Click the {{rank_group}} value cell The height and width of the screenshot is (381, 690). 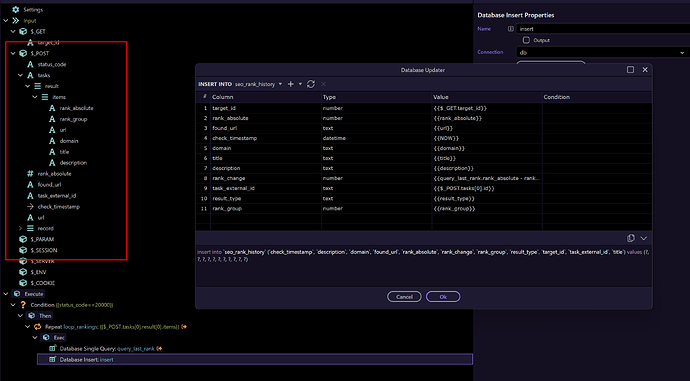(x=487, y=209)
